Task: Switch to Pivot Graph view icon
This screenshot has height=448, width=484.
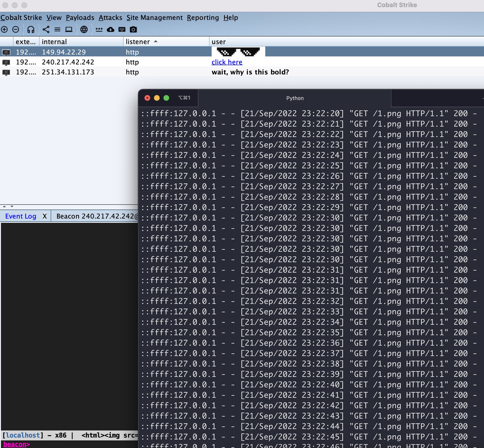Action: click(x=46, y=30)
